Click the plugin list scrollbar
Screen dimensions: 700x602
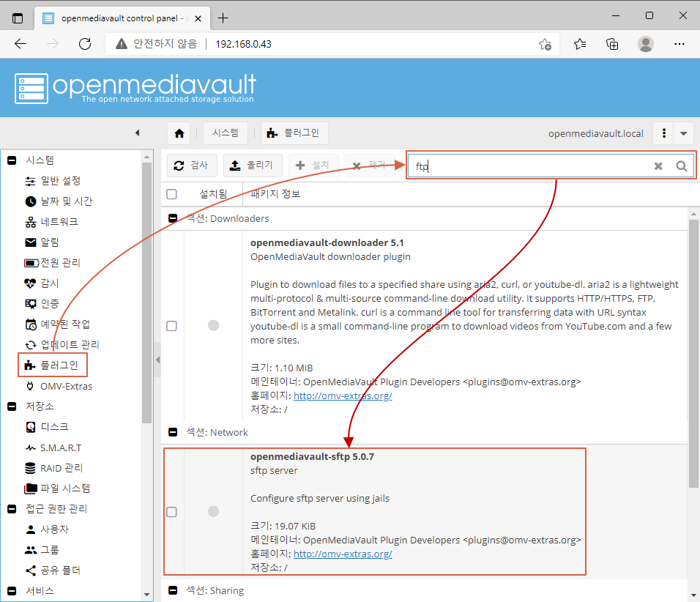pos(693,353)
